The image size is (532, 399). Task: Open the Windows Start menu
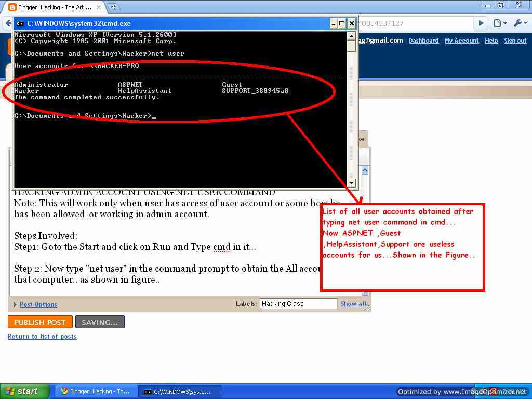[x=24, y=391]
